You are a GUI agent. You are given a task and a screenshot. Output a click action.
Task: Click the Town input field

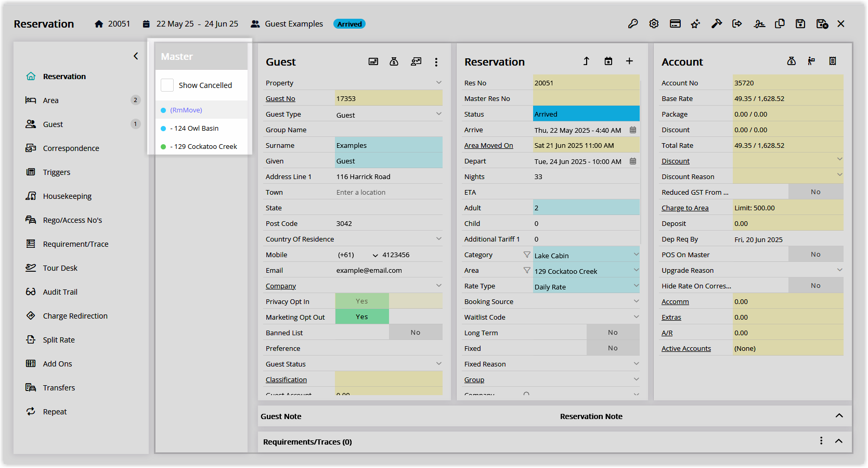[388, 192]
